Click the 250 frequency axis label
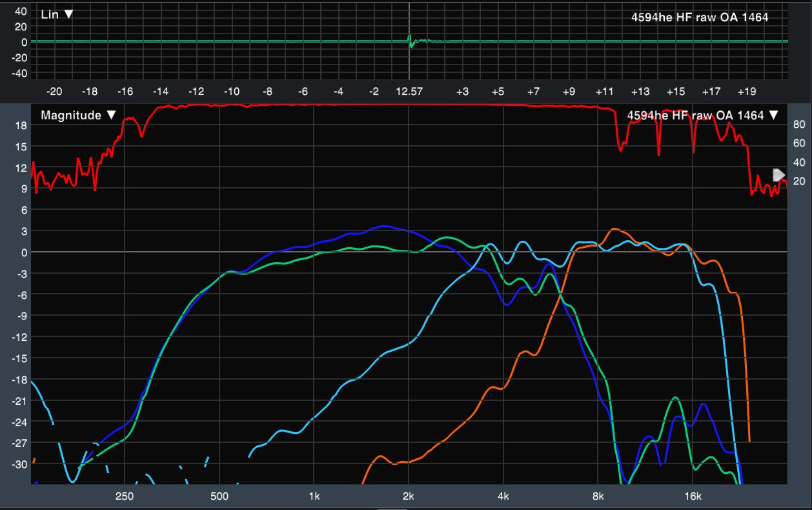812x510 pixels. pos(124,496)
